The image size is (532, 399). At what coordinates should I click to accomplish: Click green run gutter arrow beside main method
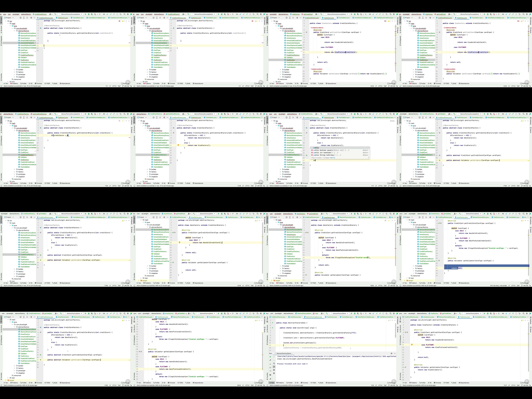click(272, 328)
